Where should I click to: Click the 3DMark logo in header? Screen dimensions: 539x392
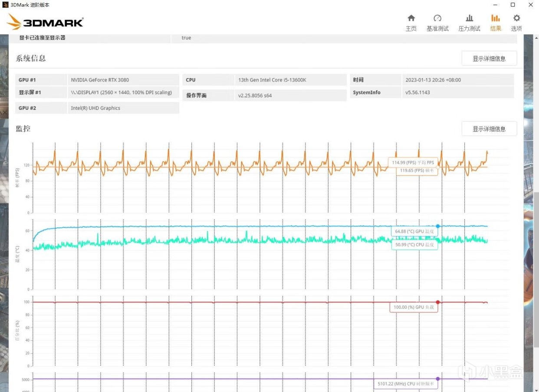[45, 22]
